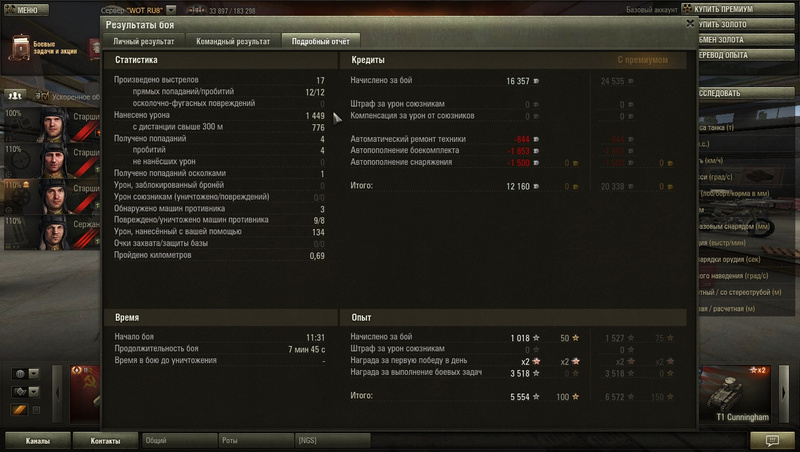
Task: Open the vehicle type filter dropdown arrow
Action: [34, 392]
